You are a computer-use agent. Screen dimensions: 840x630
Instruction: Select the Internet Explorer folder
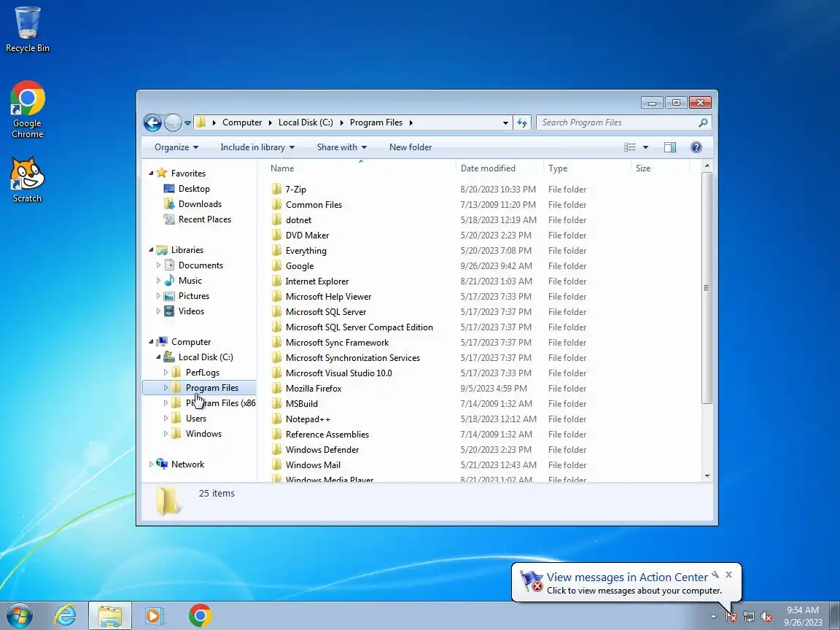click(316, 281)
